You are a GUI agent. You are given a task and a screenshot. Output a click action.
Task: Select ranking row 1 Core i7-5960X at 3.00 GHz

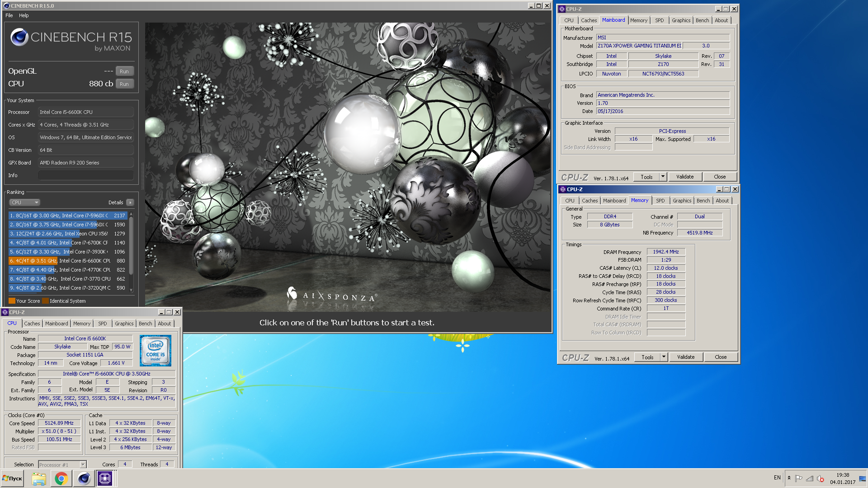click(68, 216)
